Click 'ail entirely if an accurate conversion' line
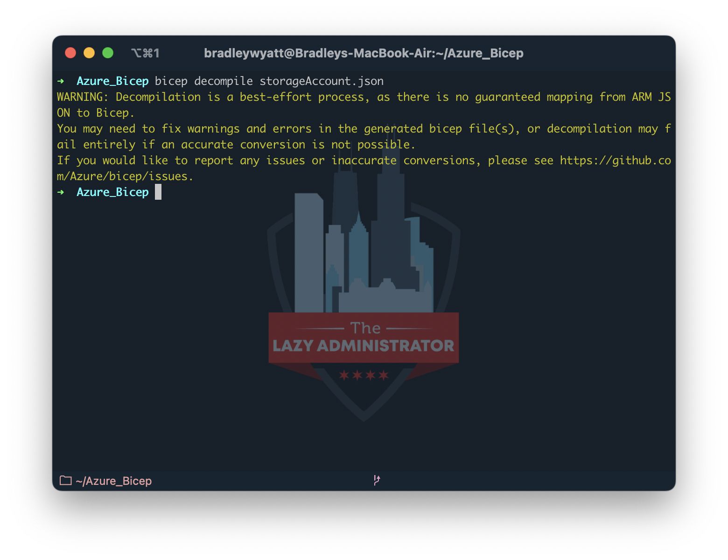 click(236, 145)
